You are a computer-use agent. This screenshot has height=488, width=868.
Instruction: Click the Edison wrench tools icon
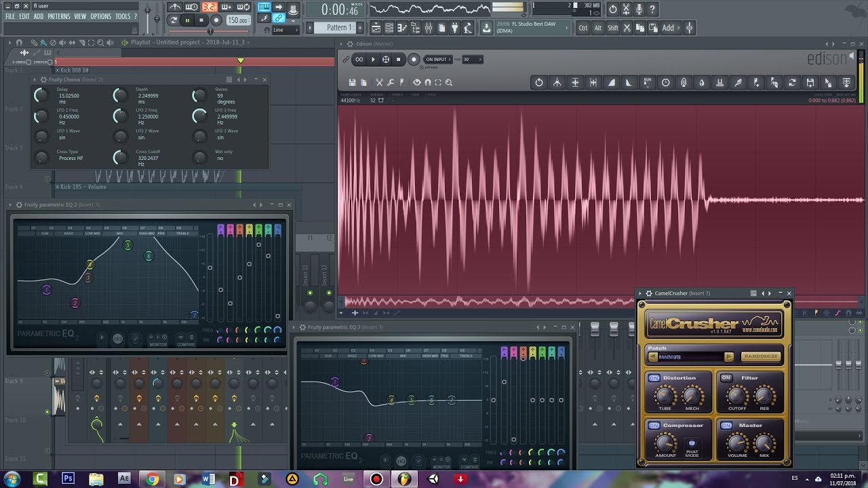click(391, 83)
